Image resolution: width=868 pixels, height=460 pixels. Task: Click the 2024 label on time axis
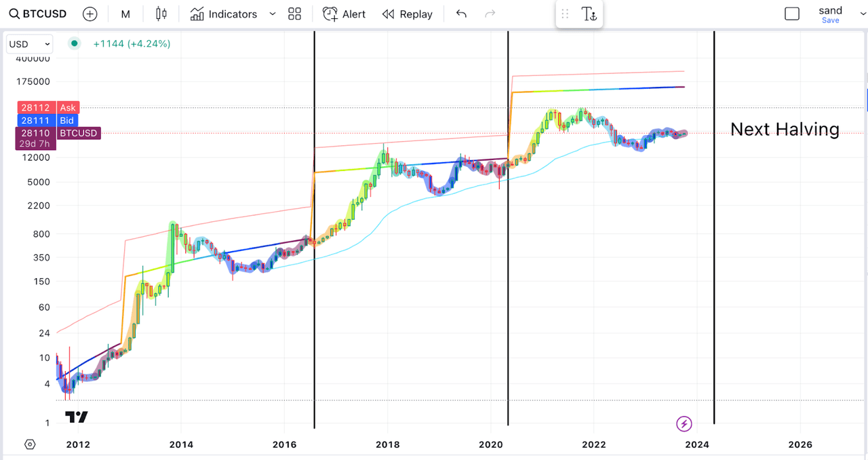pos(697,444)
